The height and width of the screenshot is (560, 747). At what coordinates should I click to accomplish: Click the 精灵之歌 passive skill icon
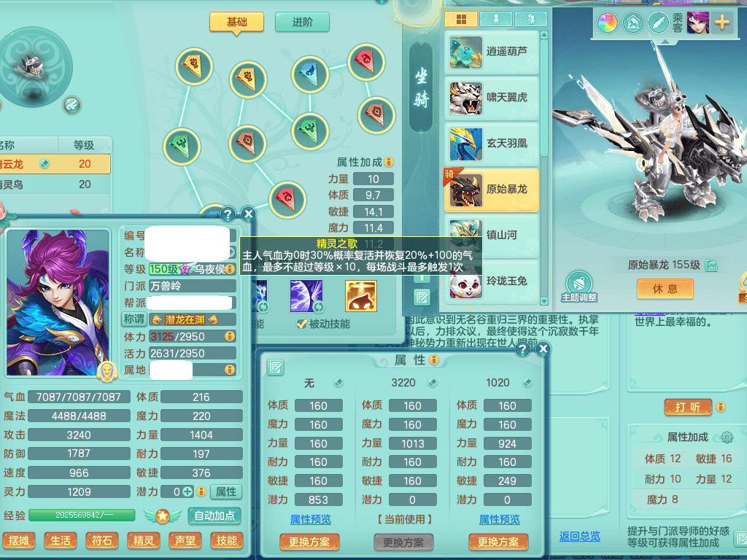(x=360, y=296)
